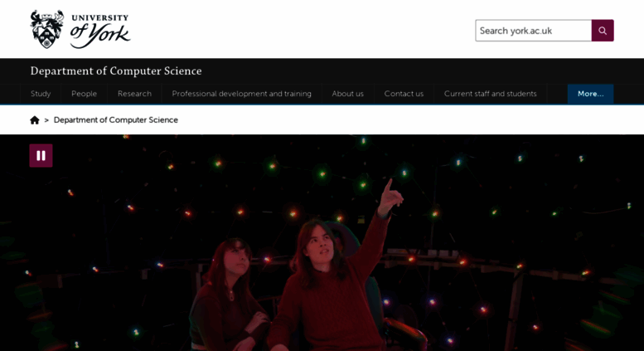Click in the Search york.ac.uk field
This screenshot has width=644, height=351.
(x=533, y=31)
